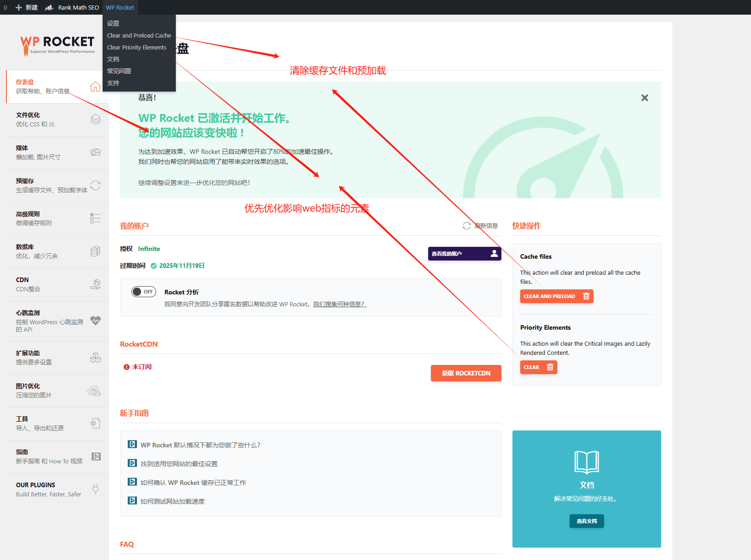751x560 pixels.
Task: Click the Database stack icon
Action: pyautogui.click(x=95, y=251)
